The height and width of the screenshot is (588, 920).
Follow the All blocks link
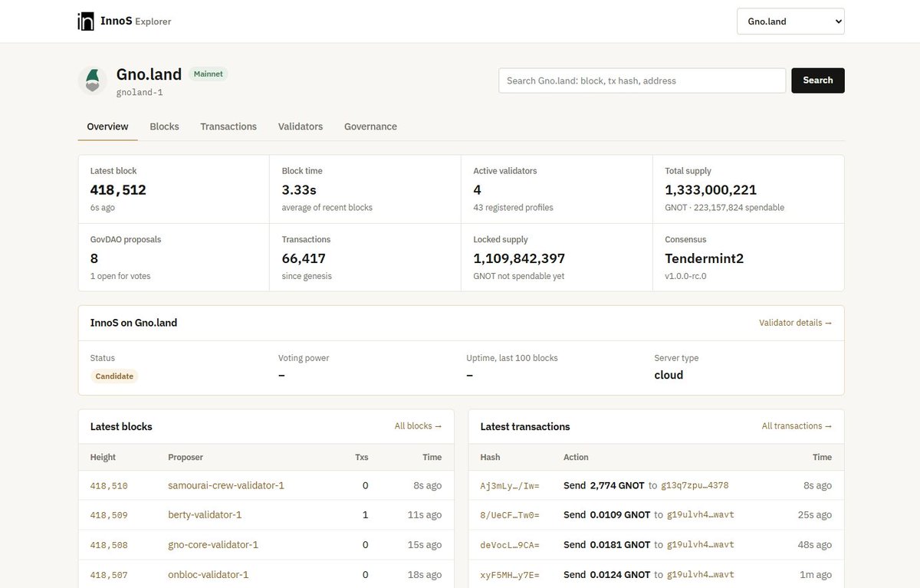pos(419,426)
